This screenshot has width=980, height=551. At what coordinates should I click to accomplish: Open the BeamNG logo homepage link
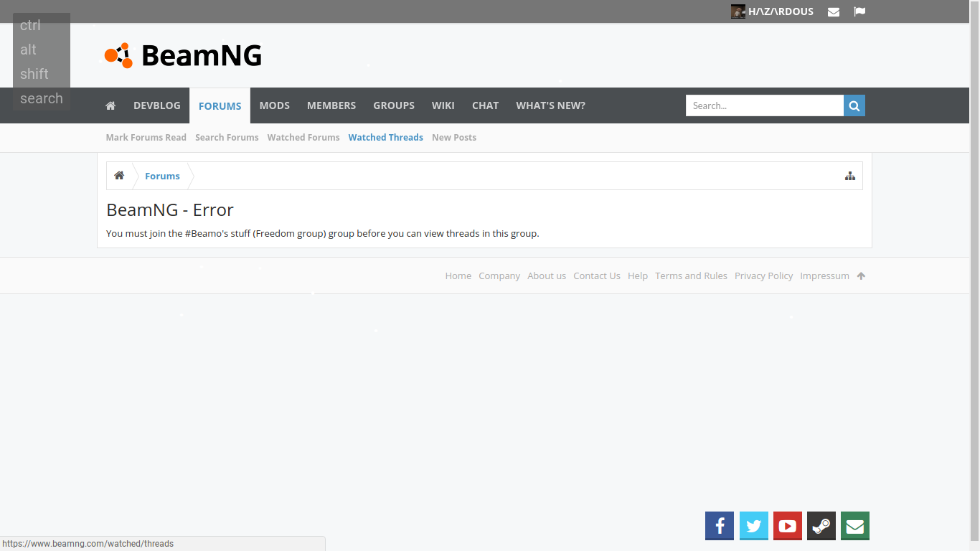tap(183, 55)
